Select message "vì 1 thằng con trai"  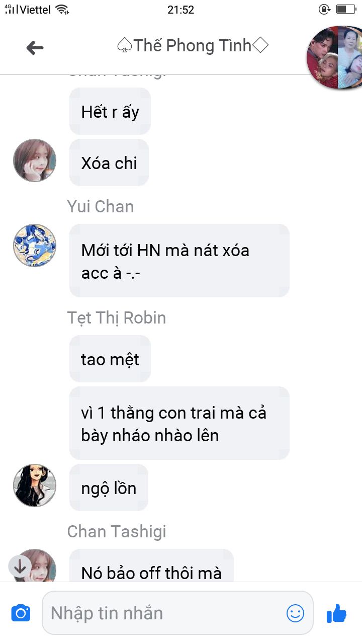179,423
